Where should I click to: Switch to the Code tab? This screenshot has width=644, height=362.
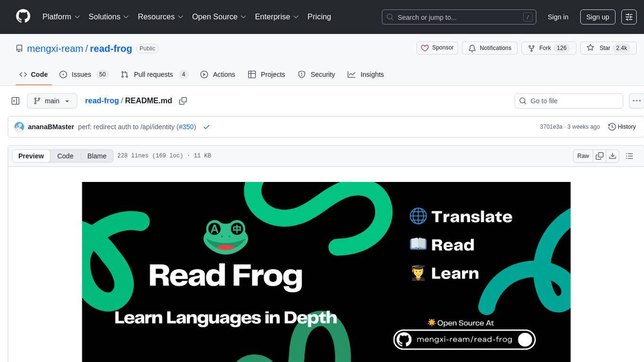pos(34,74)
